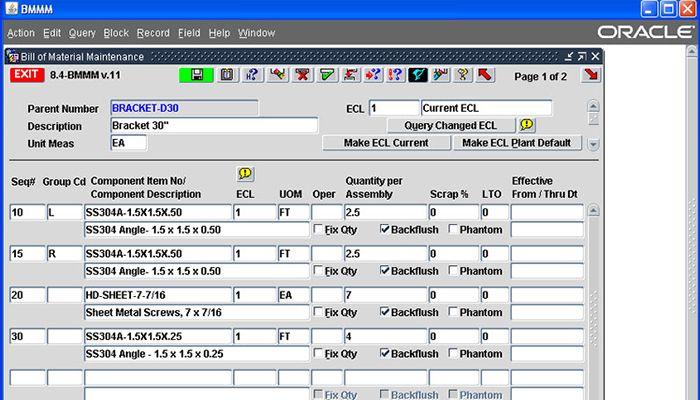Check Phantom for seq 15
Screen dimensions: 700x400
point(453,271)
